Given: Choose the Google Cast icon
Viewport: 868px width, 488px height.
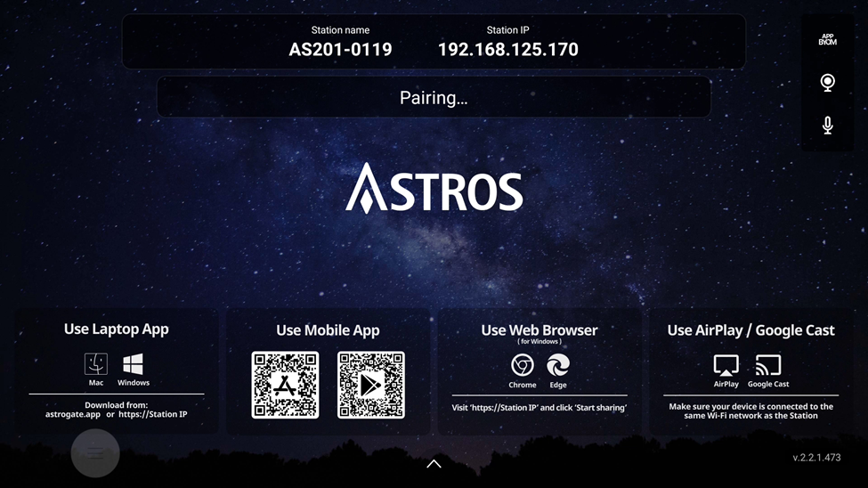Looking at the screenshot, I should coord(768,365).
